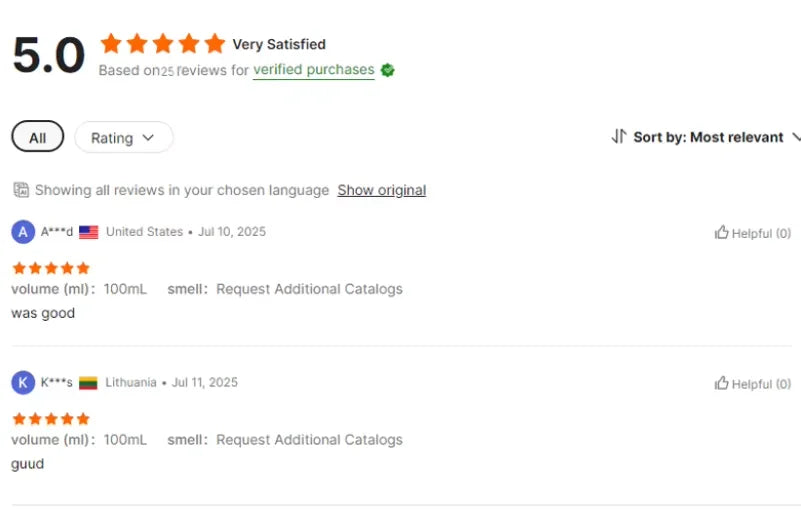Click the orange overall rating stars
Image resolution: width=801 pixels, height=509 pixels.
click(163, 44)
